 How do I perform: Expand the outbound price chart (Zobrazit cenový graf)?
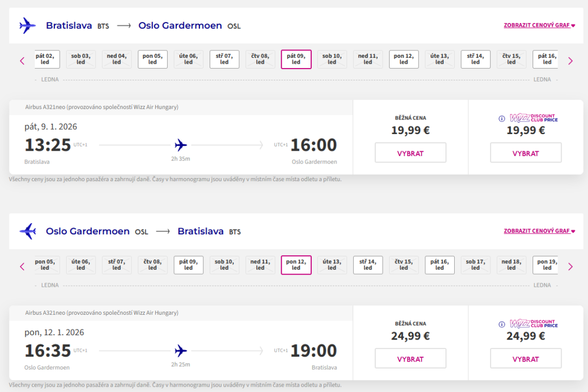click(x=539, y=25)
